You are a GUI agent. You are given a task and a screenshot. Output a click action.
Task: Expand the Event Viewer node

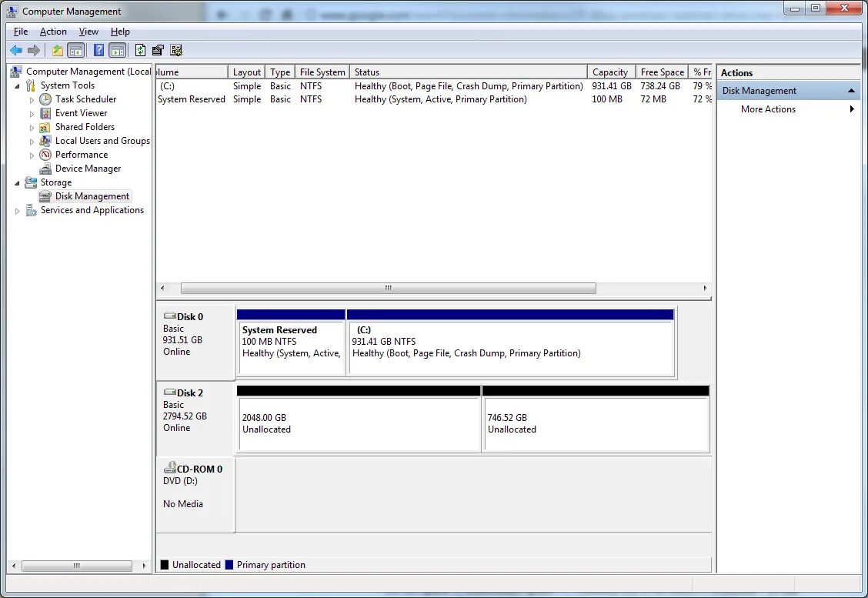(32, 113)
